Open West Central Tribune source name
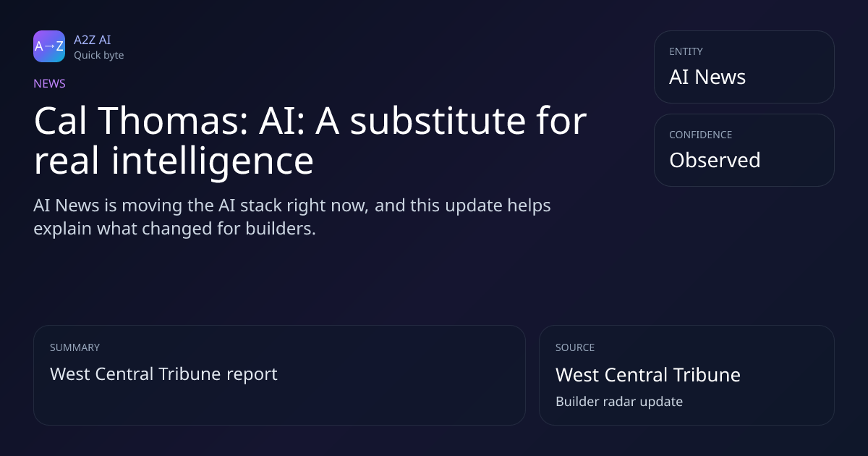This screenshot has width=868, height=456. pos(648,375)
